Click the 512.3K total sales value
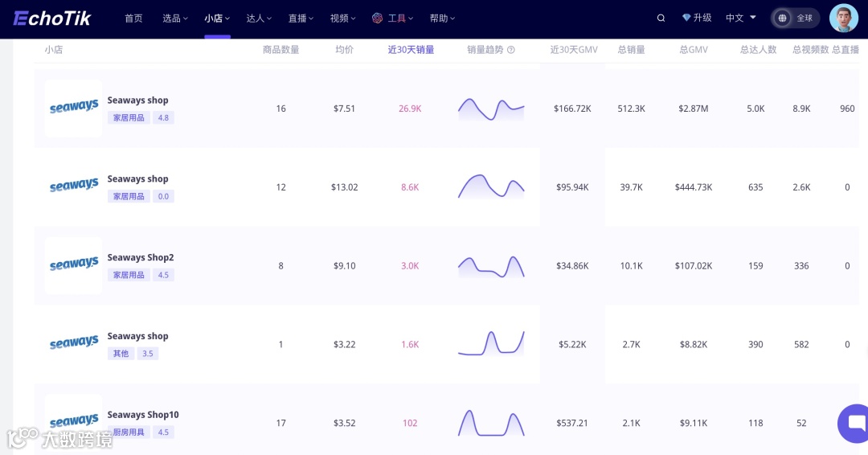Screen dimensions: 868x455 tap(631, 109)
